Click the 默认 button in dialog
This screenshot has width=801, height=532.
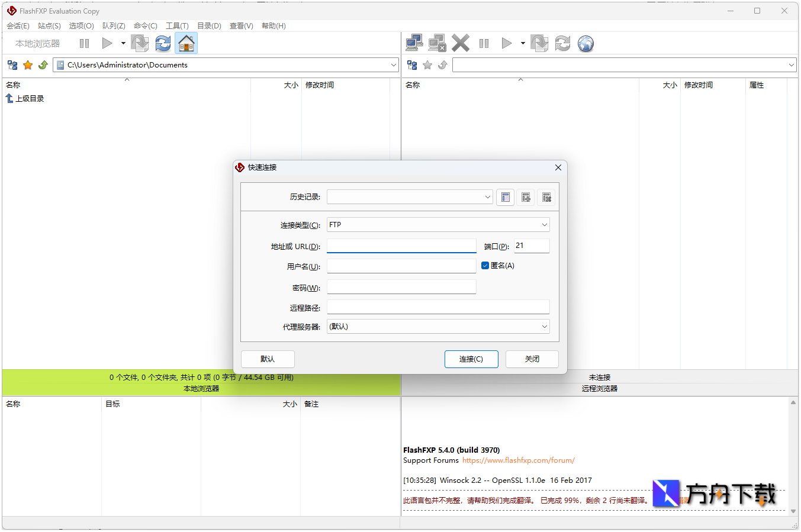click(x=268, y=359)
